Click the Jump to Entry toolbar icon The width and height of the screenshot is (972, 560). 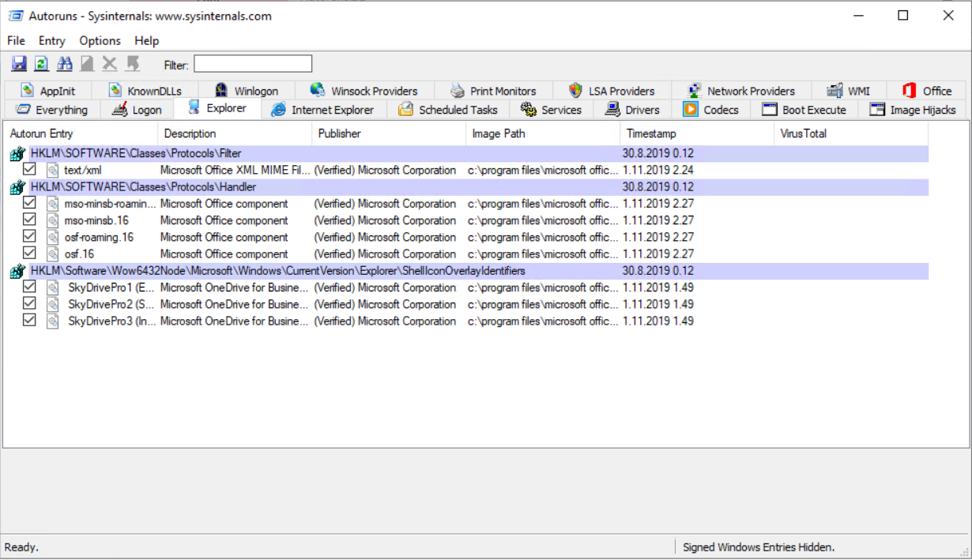click(x=133, y=64)
